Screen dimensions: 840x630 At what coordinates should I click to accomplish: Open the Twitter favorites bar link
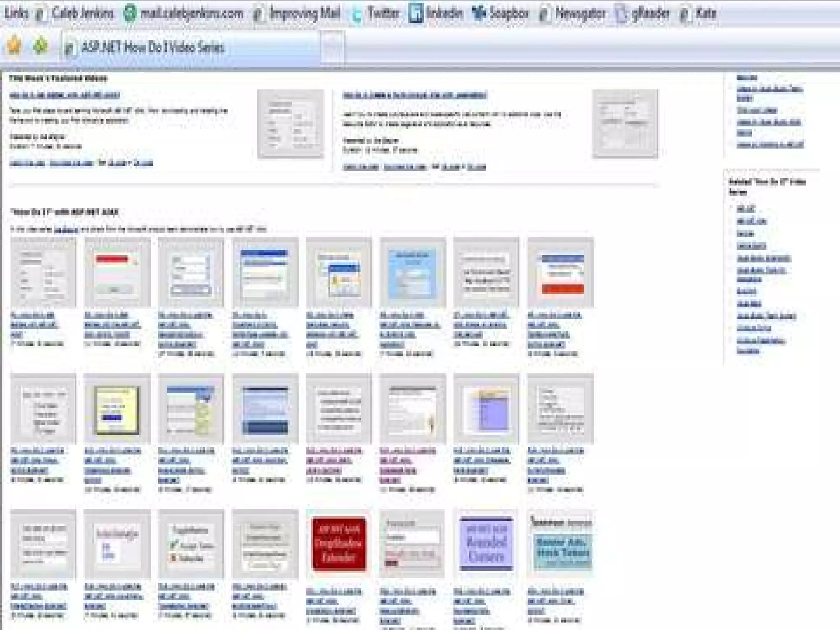377,13
